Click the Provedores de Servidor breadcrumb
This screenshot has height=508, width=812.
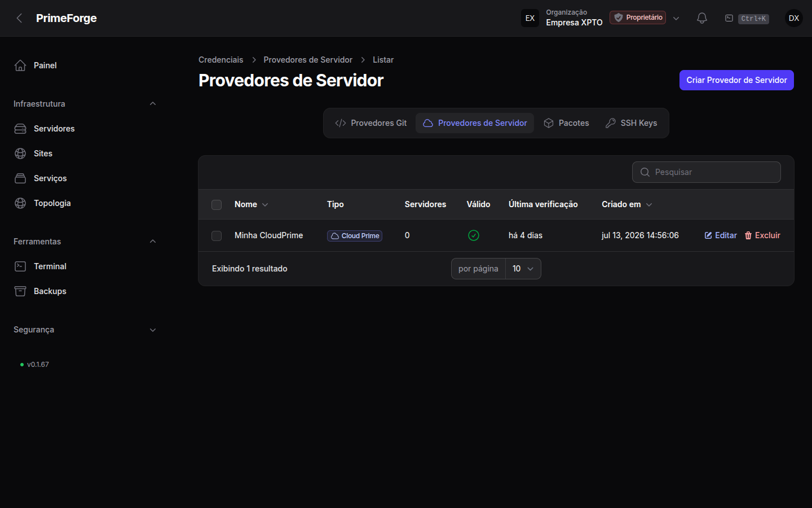click(308, 60)
